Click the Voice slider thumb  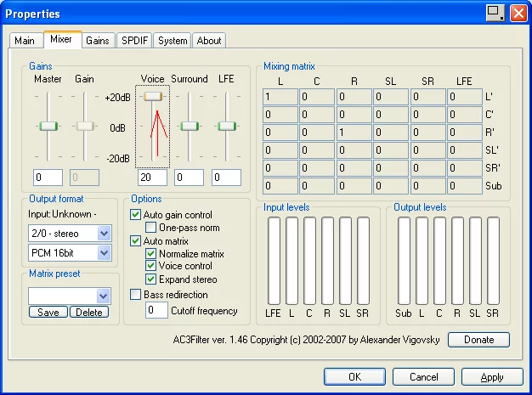point(153,97)
